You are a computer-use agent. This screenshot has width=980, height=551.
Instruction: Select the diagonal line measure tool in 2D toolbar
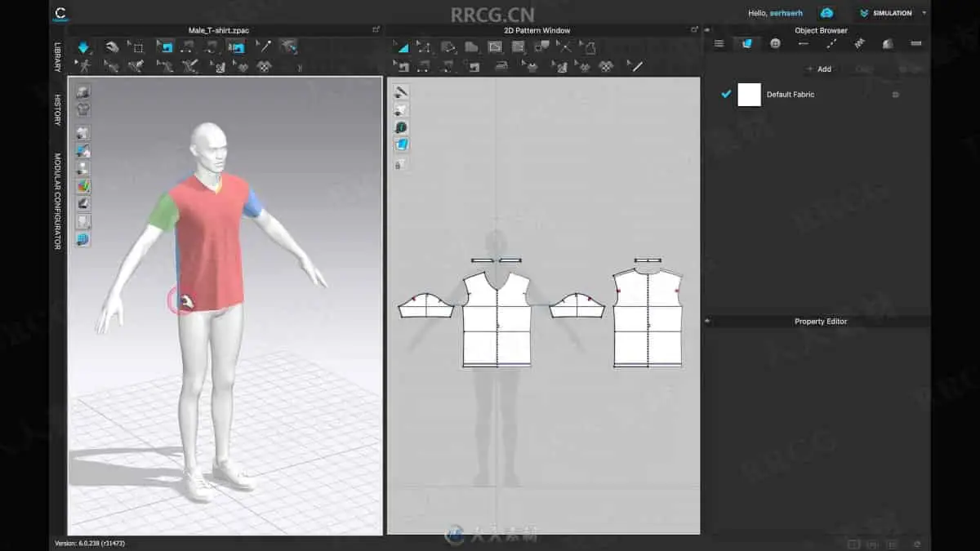click(637, 66)
